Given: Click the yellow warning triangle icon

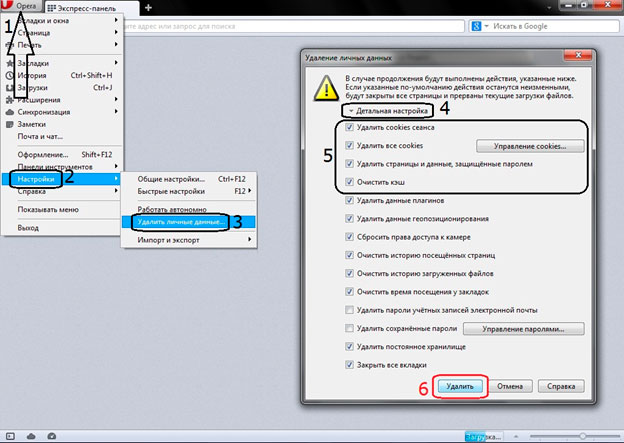Looking at the screenshot, I should point(326,88).
